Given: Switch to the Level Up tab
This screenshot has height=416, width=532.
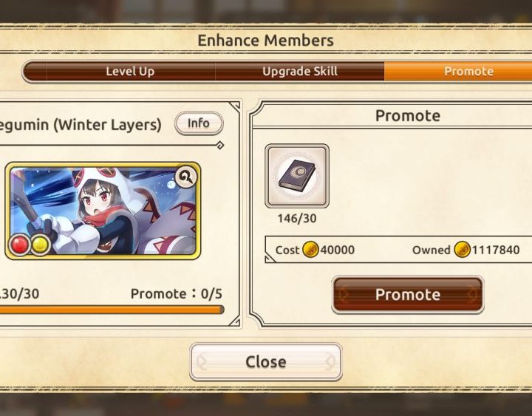Looking at the screenshot, I should tap(130, 71).
